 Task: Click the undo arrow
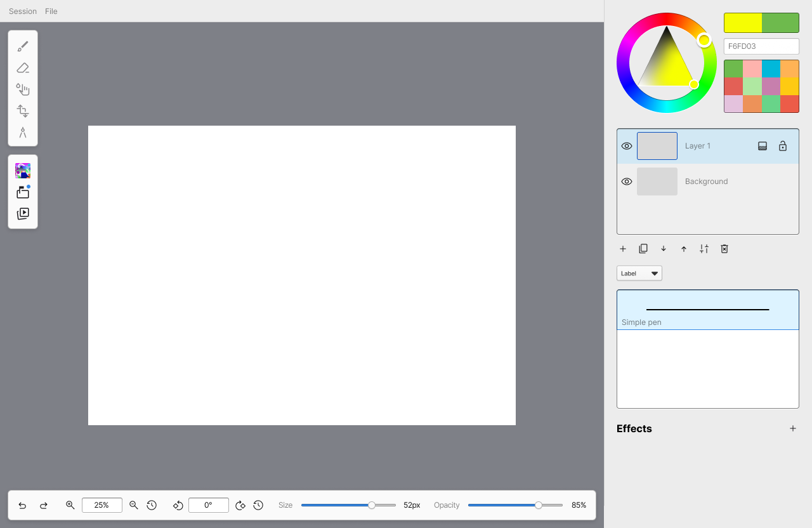pos(22,505)
